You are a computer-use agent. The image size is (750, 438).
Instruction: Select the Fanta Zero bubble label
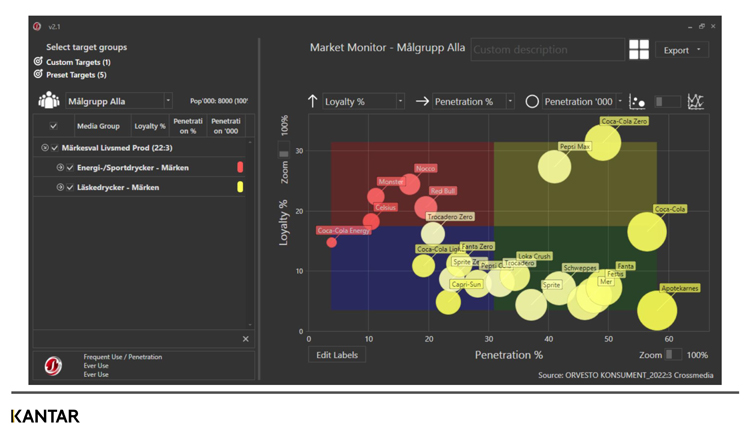[477, 246]
